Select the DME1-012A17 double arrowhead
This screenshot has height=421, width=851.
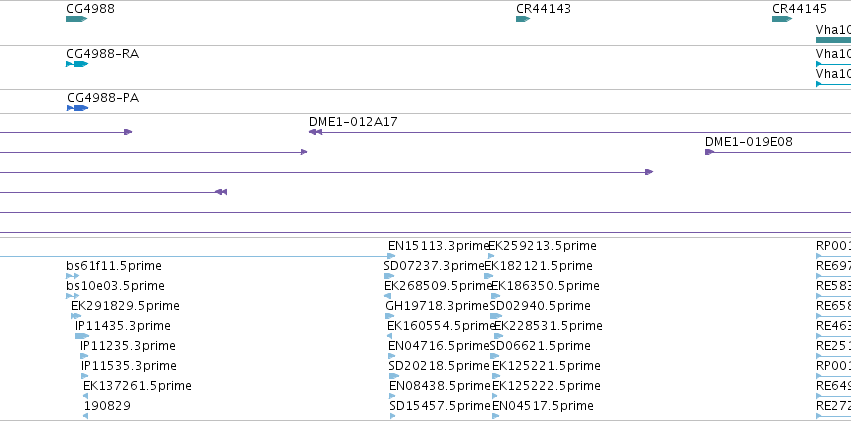point(315,132)
